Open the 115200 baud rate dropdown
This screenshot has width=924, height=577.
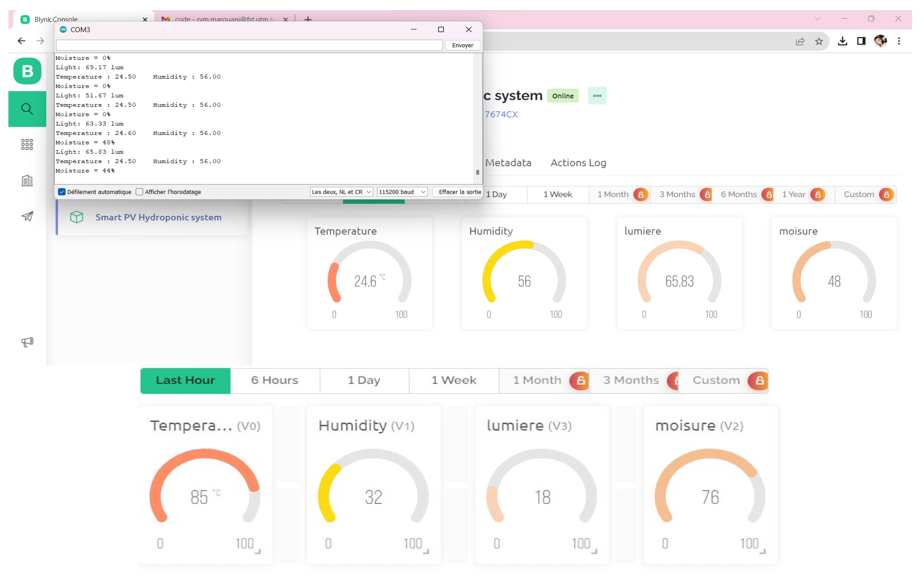point(402,192)
